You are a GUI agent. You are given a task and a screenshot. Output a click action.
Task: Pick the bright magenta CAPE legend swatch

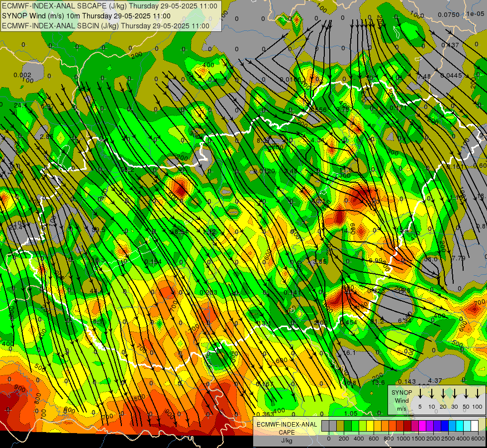click(x=422, y=426)
